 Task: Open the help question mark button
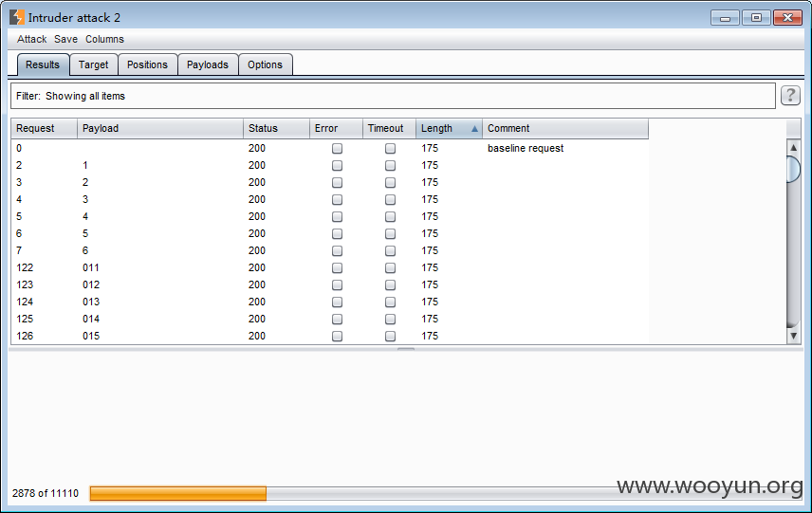point(790,95)
